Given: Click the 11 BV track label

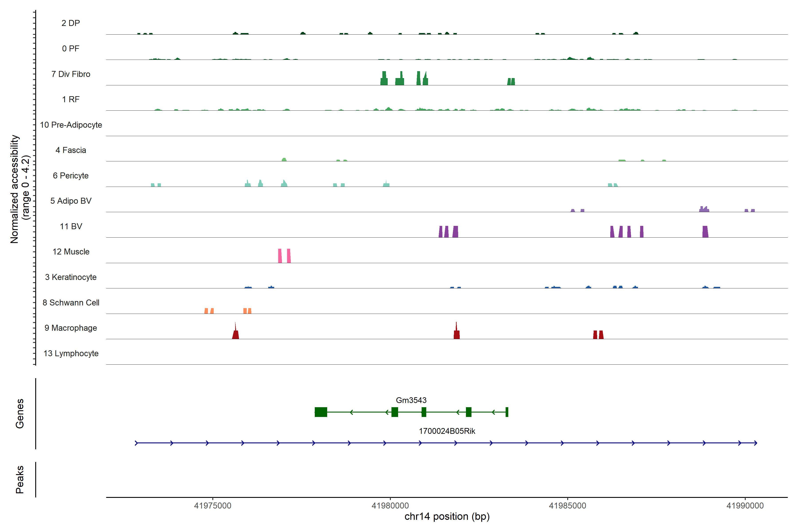Looking at the screenshot, I should (70, 226).
